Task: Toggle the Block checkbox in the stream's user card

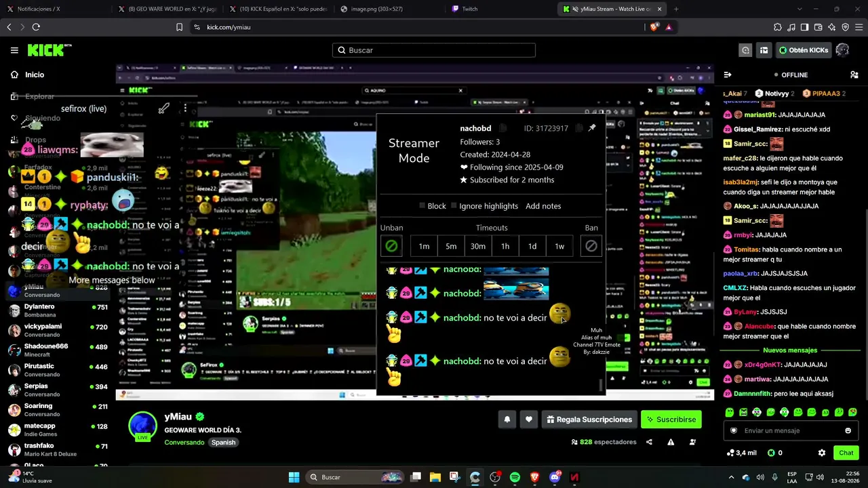Action: pos(422,206)
